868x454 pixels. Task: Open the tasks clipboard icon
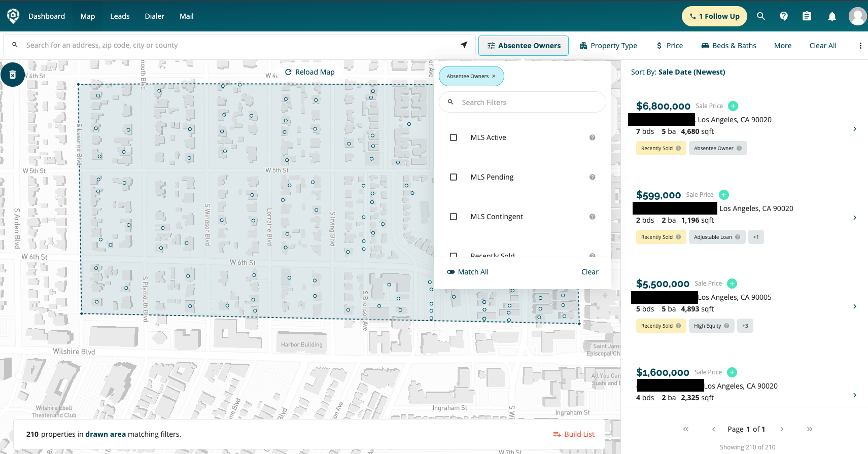point(807,16)
